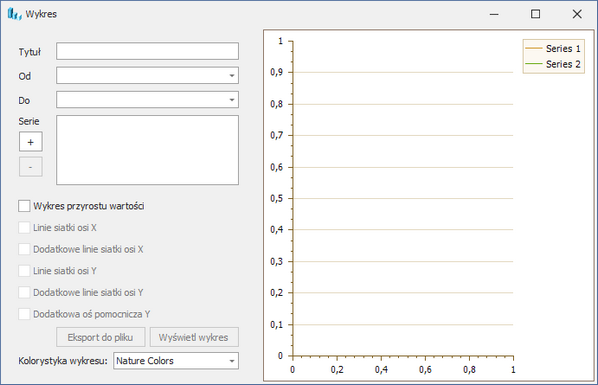598x385 pixels.
Task: Minimize the Wykres window
Action: point(494,14)
